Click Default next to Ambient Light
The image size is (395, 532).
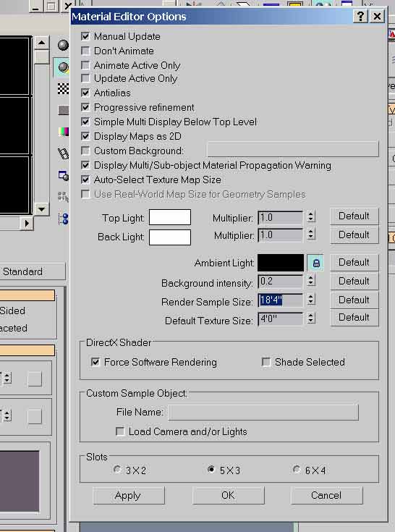click(x=354, y=262)
